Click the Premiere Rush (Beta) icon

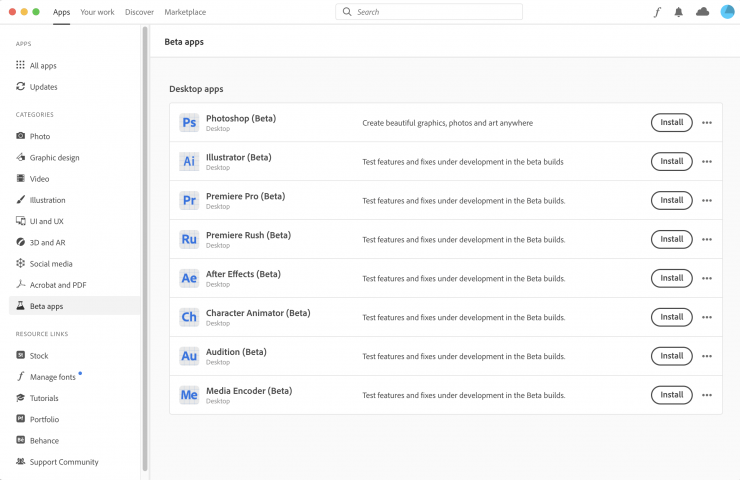[x=189, y=239]
